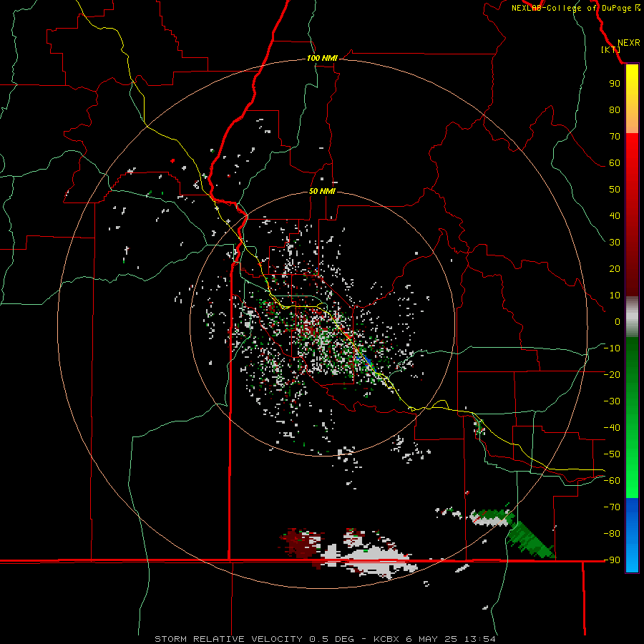Click the -60 value on velocity scale
The height and width of the screenshot is (644, 644).
(x=612, y=481)
